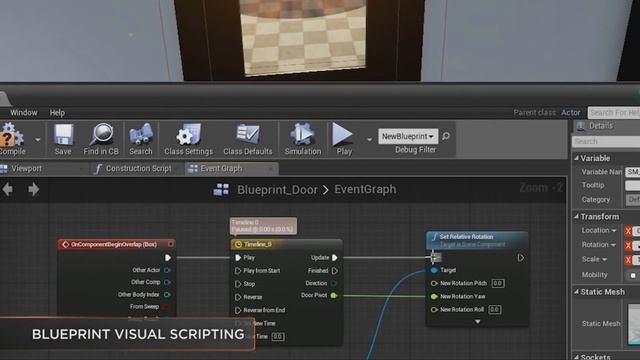
Task: Click the New Rotation Pitch value field
Action: click(x=498, y=283)
